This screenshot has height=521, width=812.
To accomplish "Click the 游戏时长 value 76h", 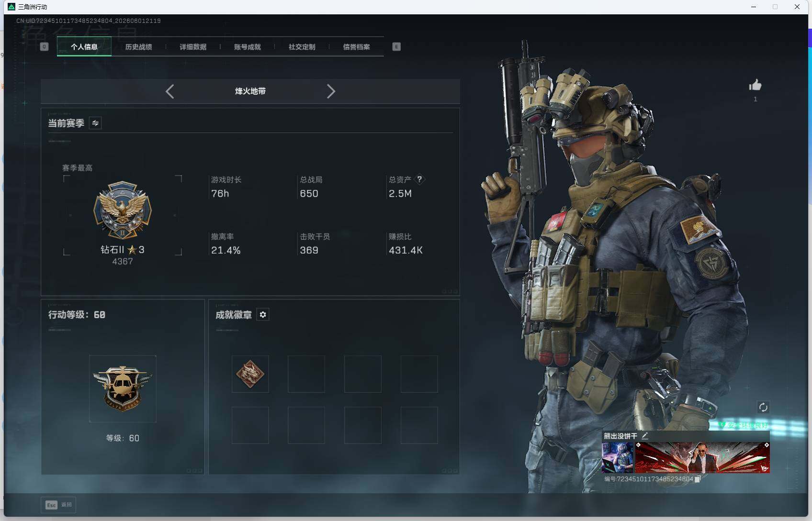I will pos(220,194).
